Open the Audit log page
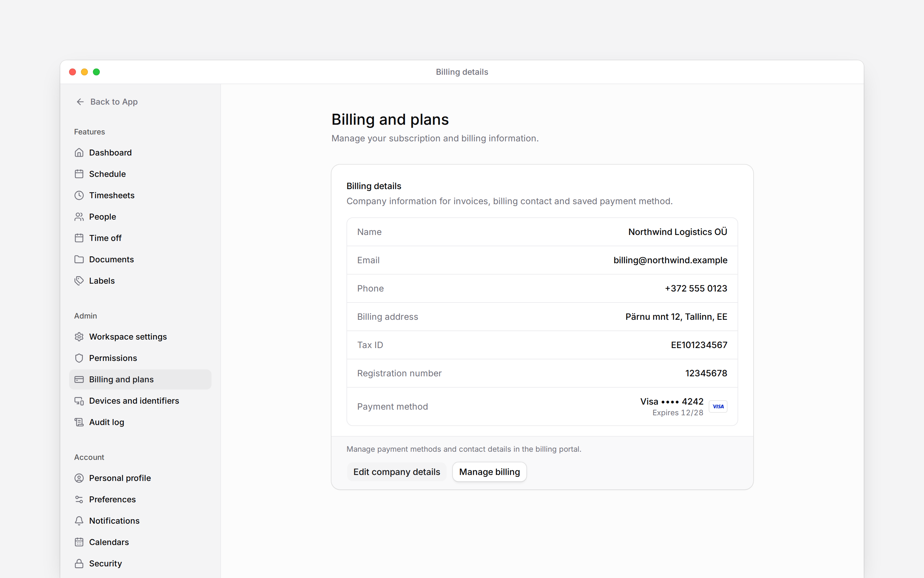The image size is (924, 578). [140, 423]
